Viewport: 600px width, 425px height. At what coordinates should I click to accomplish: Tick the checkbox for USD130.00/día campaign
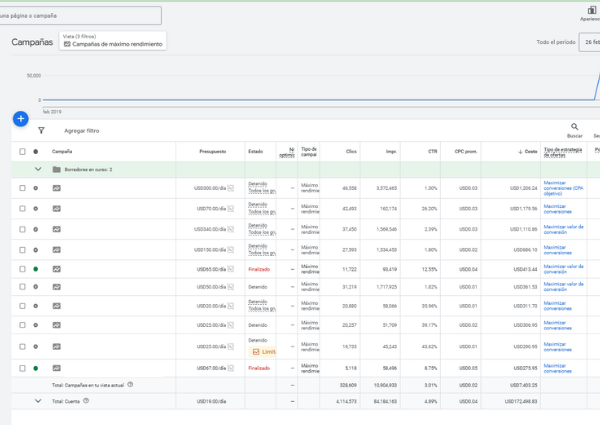click(x=22, y=250)
